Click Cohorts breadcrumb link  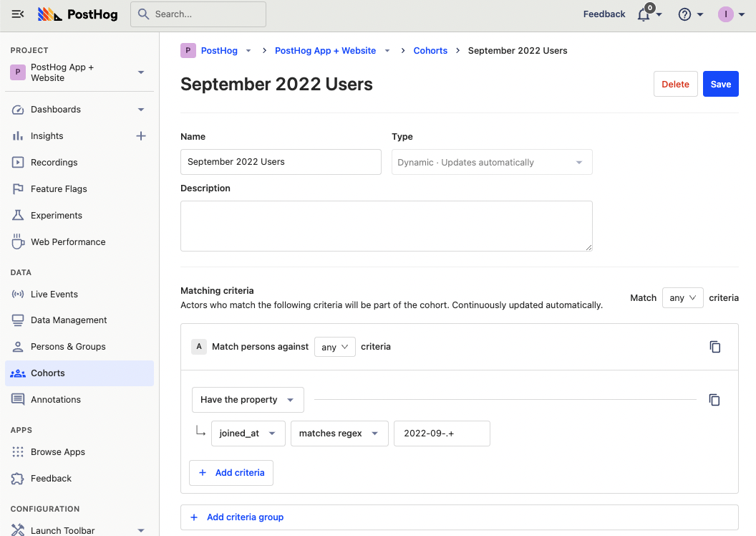pos(430,51)
